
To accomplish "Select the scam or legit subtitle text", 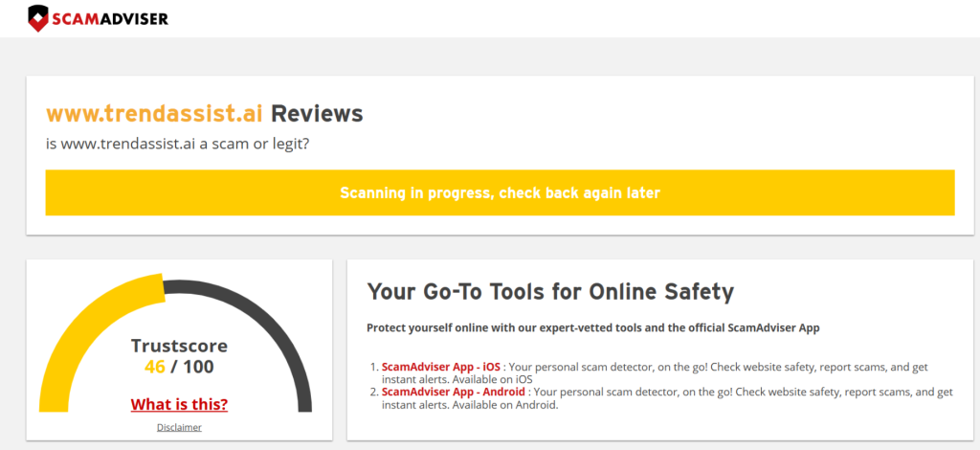I will pyautogui.click(x=178, y=145).
